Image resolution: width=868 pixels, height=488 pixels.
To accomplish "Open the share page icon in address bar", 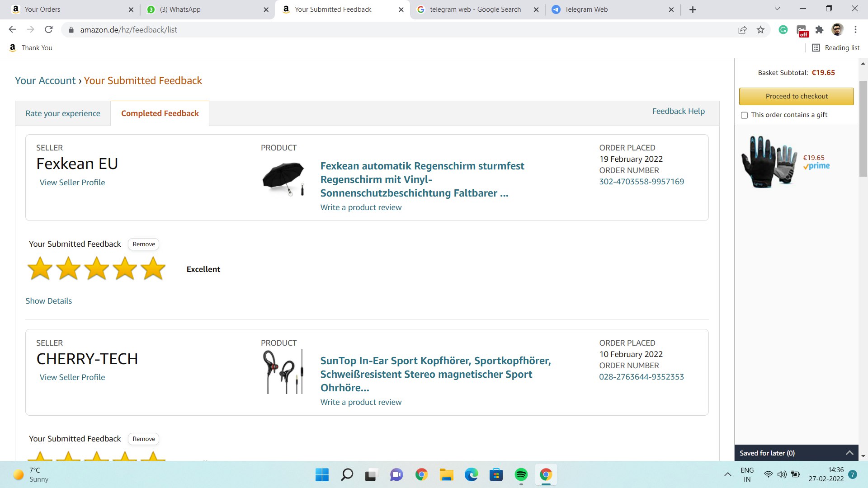I will tap(742, 30).
